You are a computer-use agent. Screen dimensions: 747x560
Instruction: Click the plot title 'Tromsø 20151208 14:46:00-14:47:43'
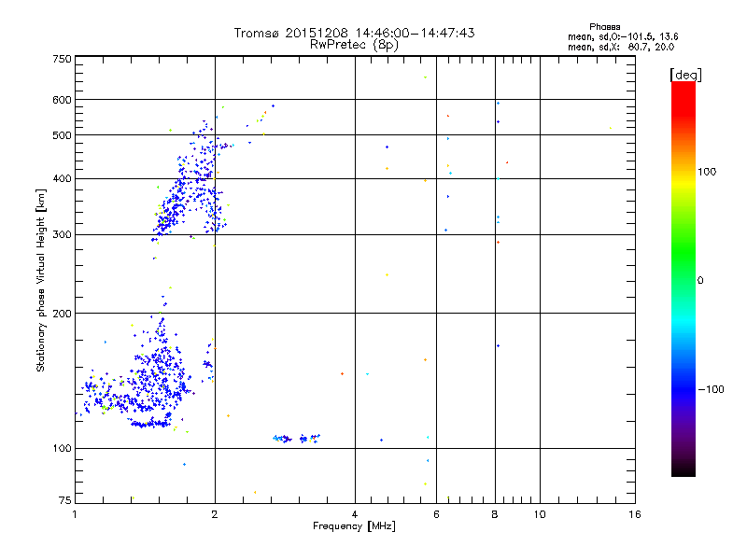(x=354, y=33)
